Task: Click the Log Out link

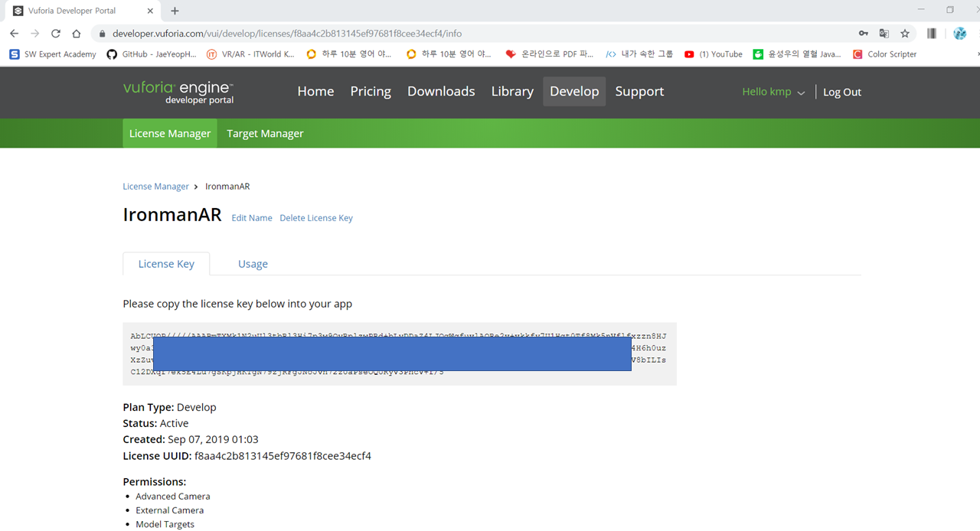Action: click(x=842, y=92)
